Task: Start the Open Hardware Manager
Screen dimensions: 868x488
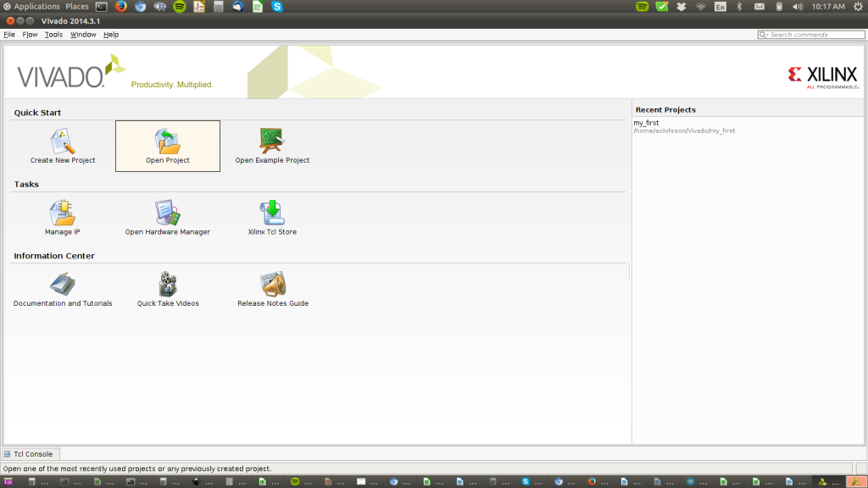Action: tap(168, 213)
